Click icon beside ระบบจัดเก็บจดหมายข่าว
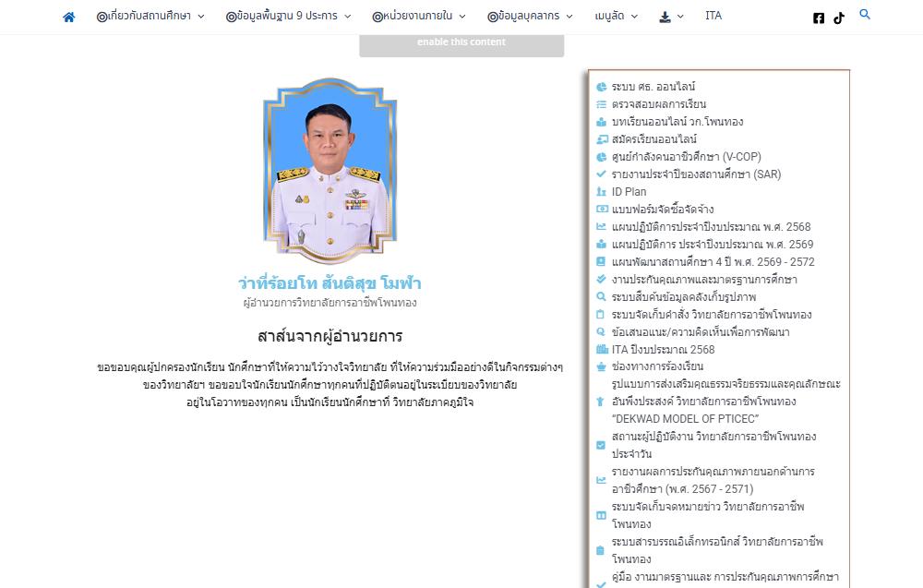The width and height of the screenshot is (923, 588). [x=601, y=516]
